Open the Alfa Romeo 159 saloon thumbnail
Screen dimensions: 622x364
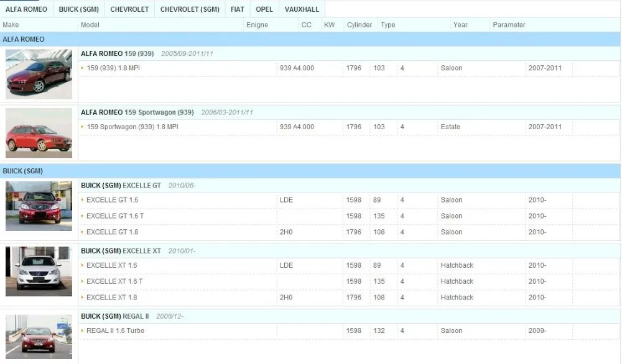39,74
